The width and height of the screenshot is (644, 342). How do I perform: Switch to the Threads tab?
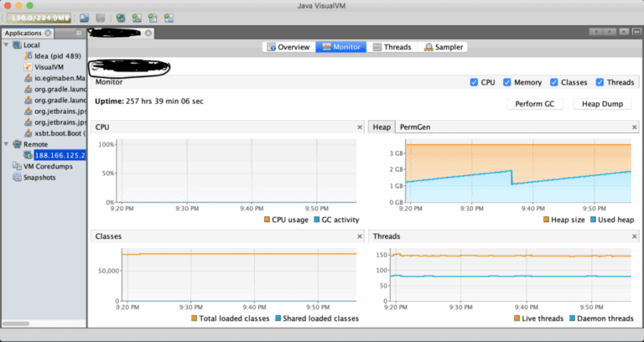click(390, 47)
